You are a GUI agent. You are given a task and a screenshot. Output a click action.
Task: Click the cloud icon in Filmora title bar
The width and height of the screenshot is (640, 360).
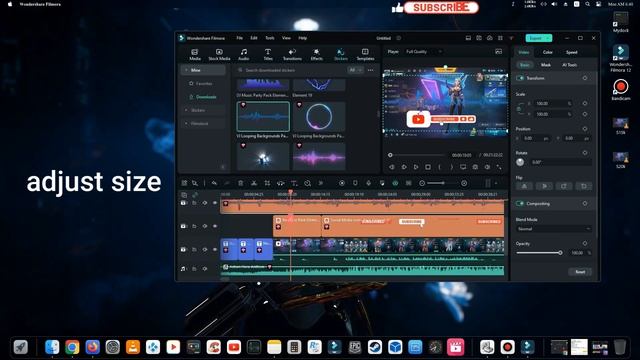pos(489,38)
